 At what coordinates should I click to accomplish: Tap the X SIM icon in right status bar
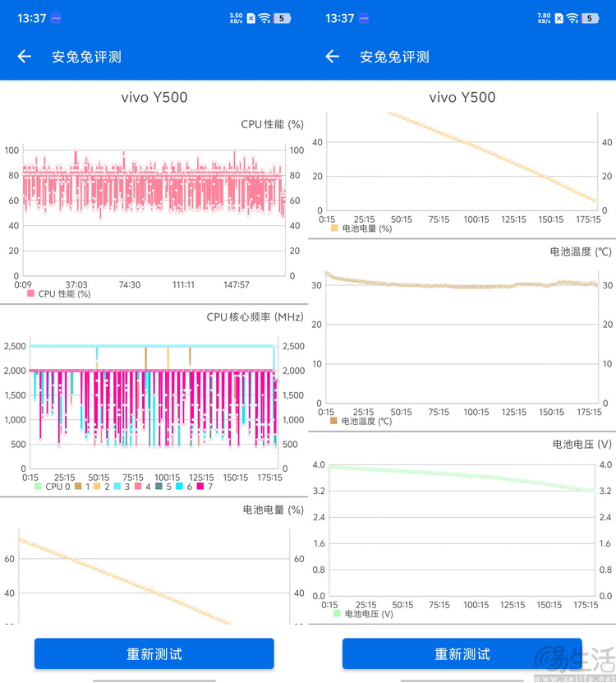pos(559,18)
